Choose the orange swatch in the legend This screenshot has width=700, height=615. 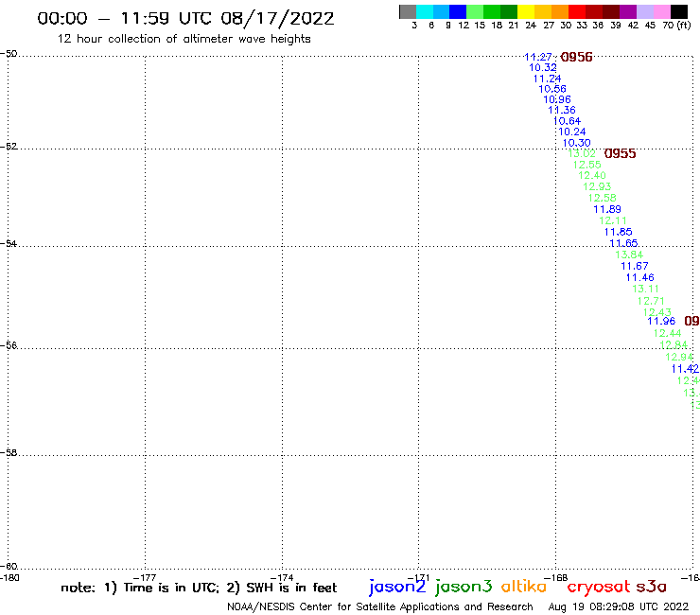click(x=560, y=11)
